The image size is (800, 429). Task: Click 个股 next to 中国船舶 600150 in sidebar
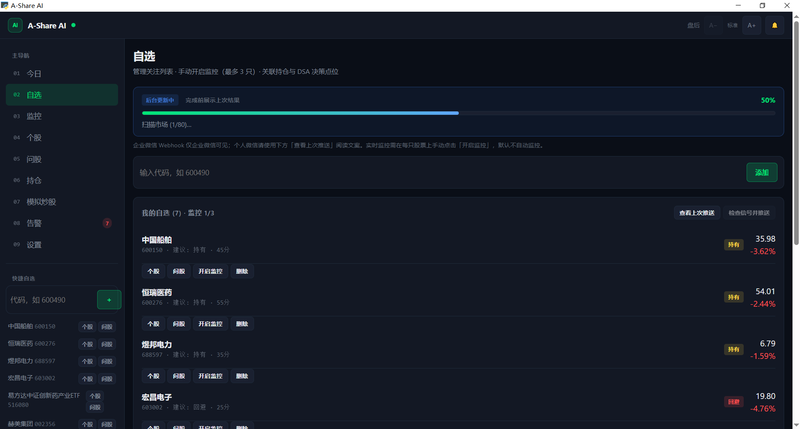click(x=87, y=327)
